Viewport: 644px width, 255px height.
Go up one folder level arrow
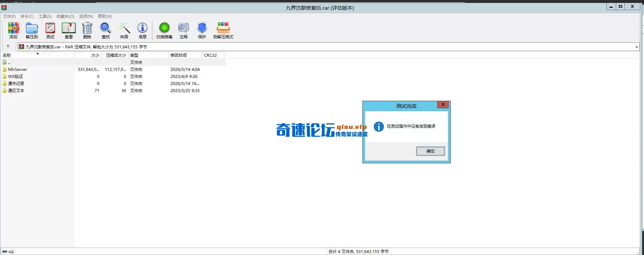(x=8, y=46)
